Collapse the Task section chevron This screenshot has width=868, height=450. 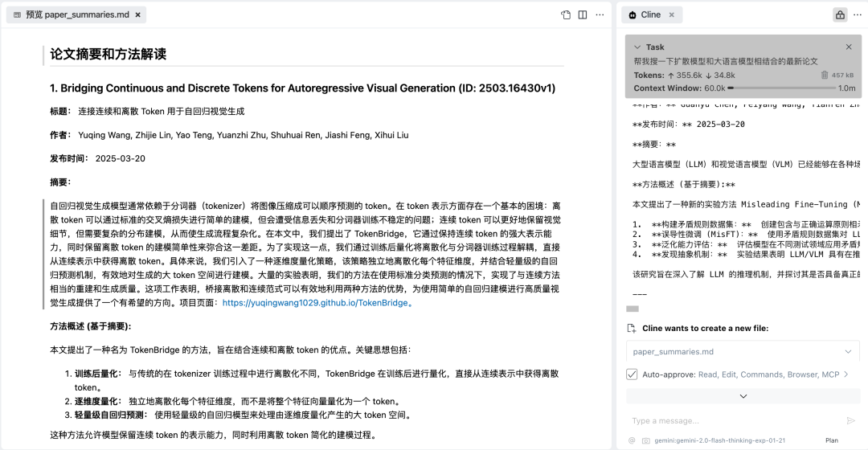click(637, 47)
